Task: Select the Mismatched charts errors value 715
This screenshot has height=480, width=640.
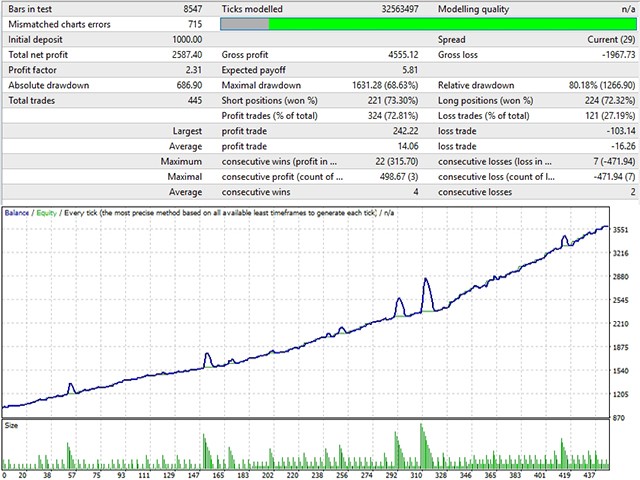Action: pyautogui.click(x=195, y=24)
